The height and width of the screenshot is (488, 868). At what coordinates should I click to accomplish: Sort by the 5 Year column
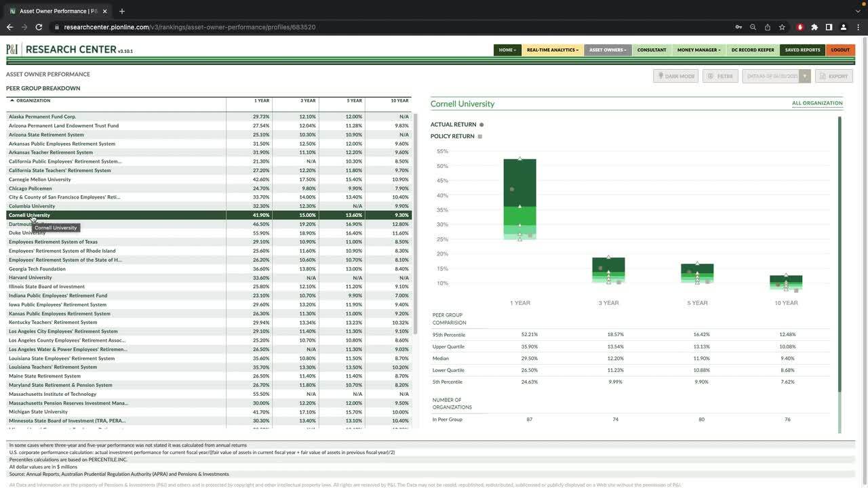pyautogui.click(x=355, y=100)
